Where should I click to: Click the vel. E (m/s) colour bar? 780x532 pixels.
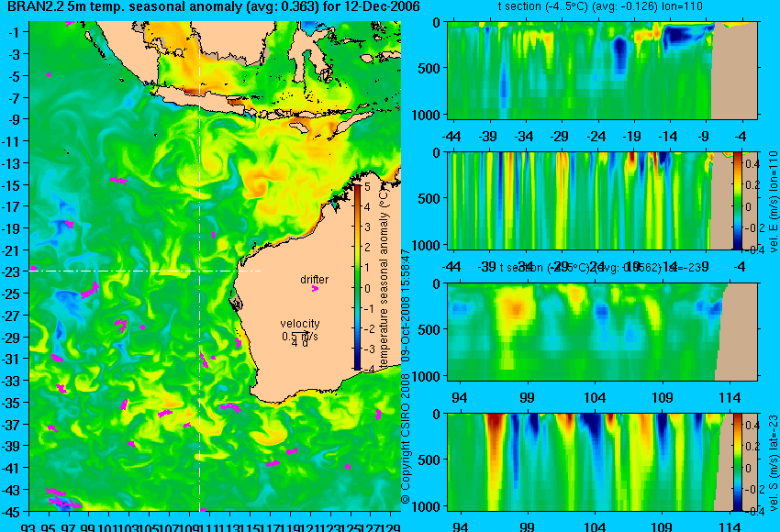pyautogui.click(x=737, y=201)
